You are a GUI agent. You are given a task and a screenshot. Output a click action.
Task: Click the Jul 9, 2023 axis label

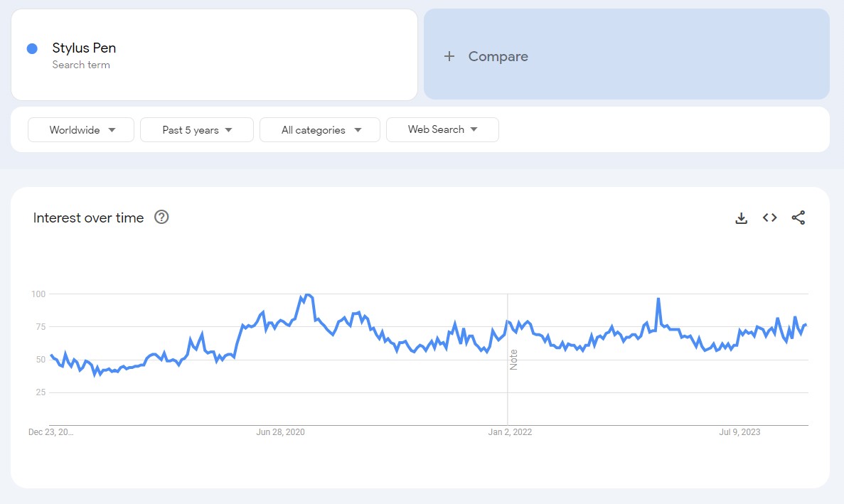(739, 432)
